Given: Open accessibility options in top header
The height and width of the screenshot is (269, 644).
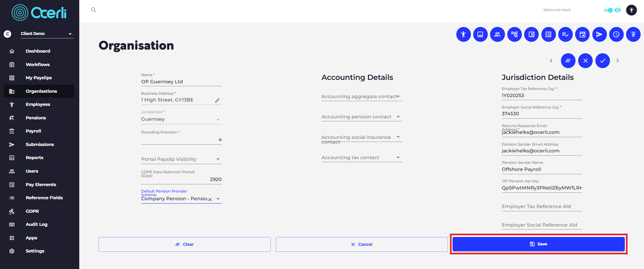Looking at the screenshot, I should 631,10.
